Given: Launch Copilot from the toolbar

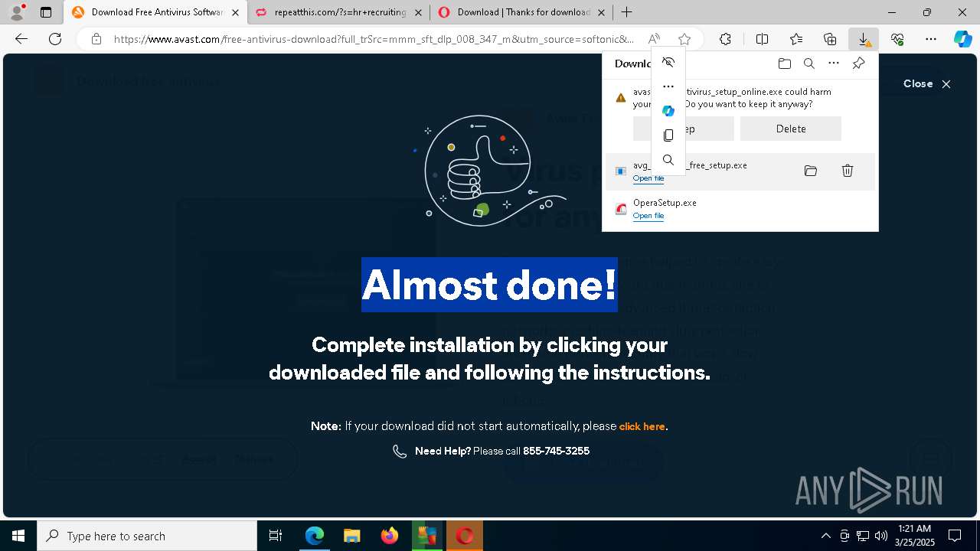Looking at the screenshot, I should click(962, 39).
